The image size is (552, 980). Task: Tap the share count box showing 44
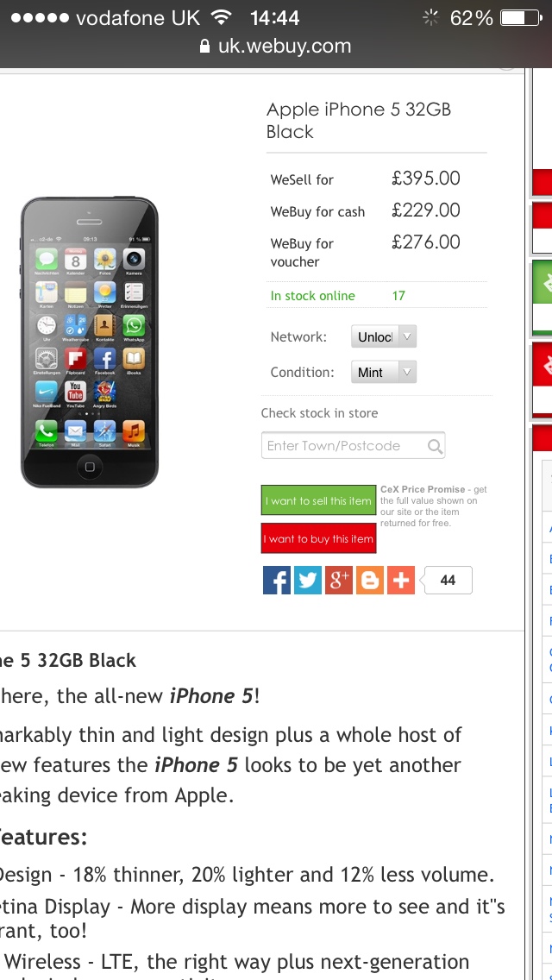pos(448,580)
